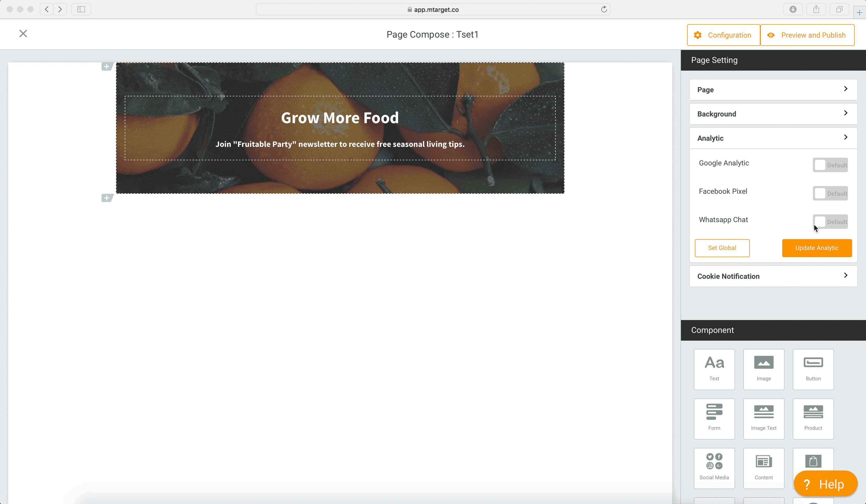Image resolution: width=866 pixels, height=504 pixels.
Task: Open the Configuration tab
Action: [x=723, y=35]
